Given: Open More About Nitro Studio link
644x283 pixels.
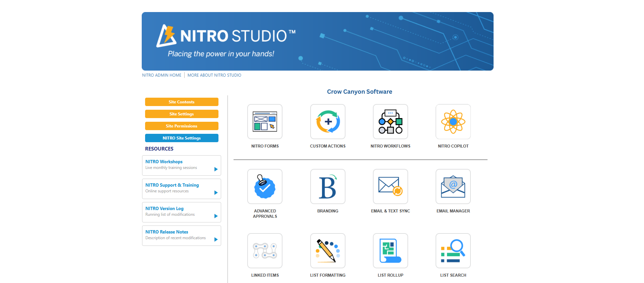Looking at the screenshot, I should [x=214, y=75].
